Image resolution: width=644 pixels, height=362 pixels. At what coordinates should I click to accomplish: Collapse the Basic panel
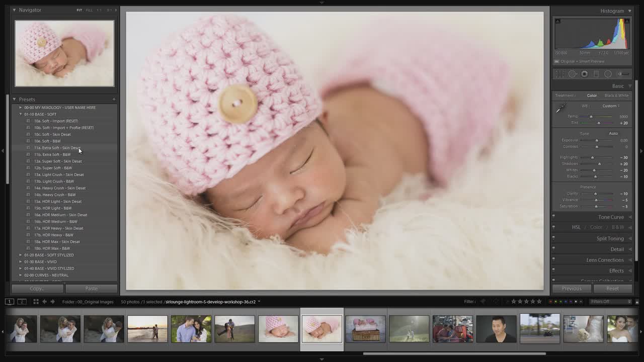(x=629, y=86)
